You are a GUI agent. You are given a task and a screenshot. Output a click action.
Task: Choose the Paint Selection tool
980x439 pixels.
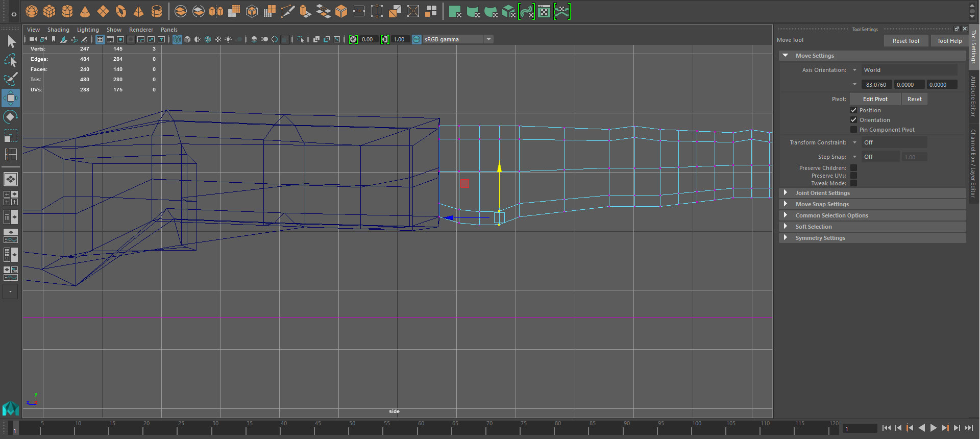click(11, 79)
